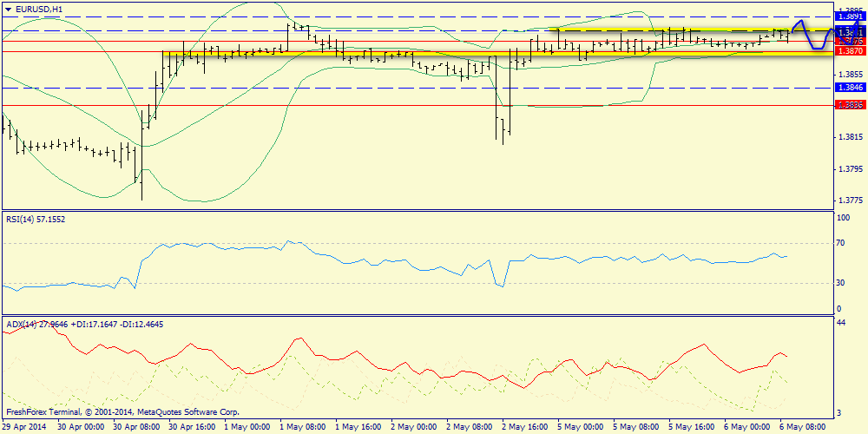Select the EURUSD,H1 chart title
868x434 pixels.
(37, 9)
